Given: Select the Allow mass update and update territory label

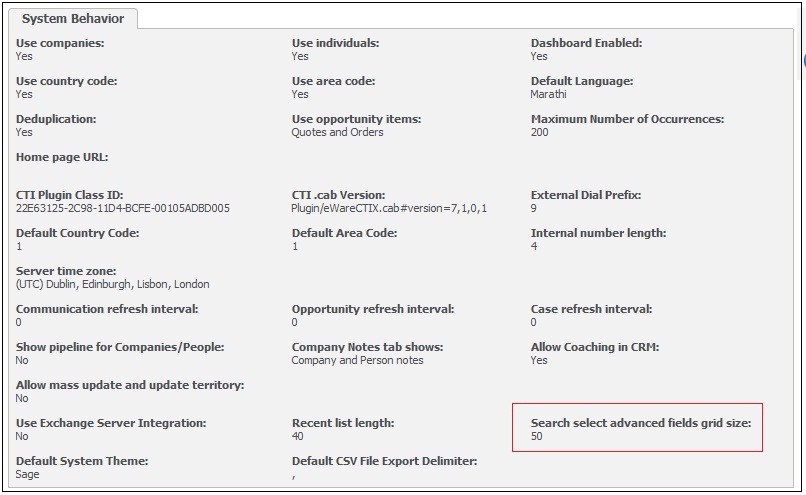Looking at the screenshot, I should point(130,385).
